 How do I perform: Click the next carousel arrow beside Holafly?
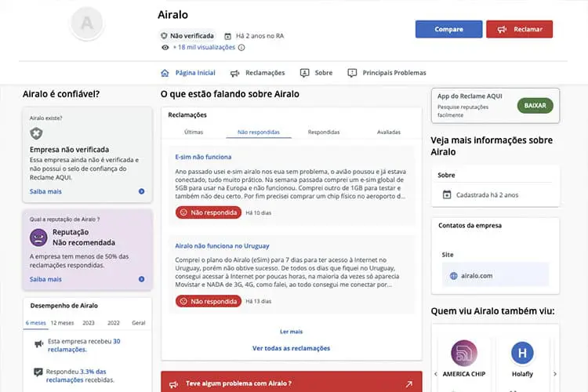tap(555, 374)
